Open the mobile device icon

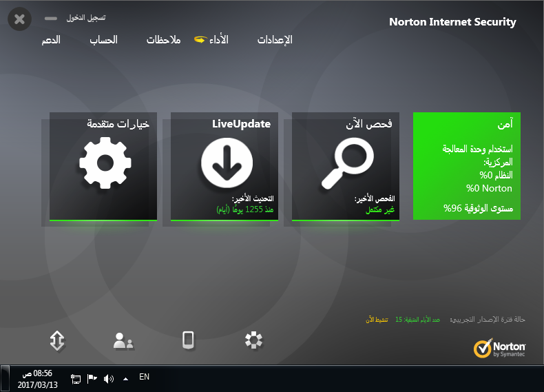pos(188,340)
